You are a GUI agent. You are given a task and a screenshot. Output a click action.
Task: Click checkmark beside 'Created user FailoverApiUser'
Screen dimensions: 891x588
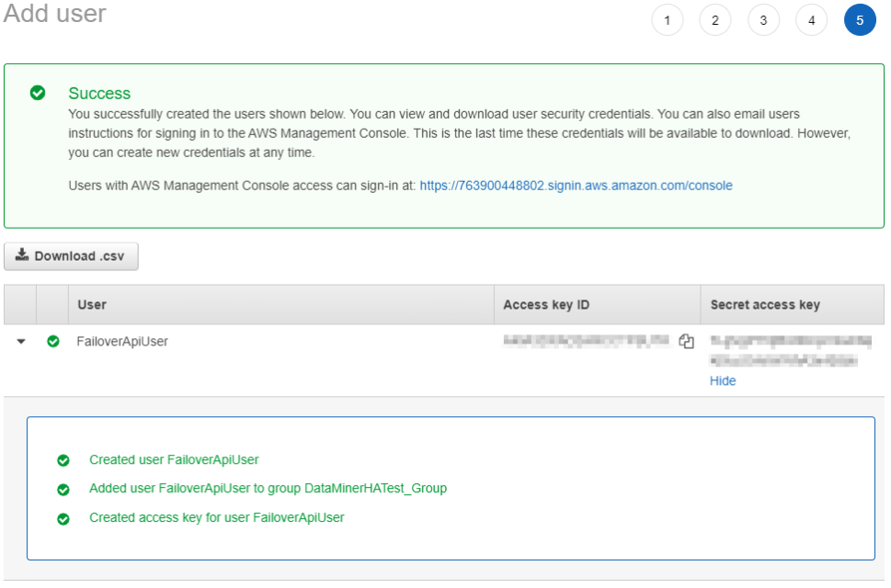(63, 460)
